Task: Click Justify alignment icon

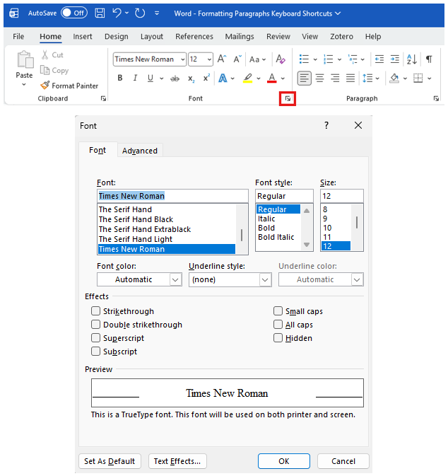Action: click(x=350, y=78)
